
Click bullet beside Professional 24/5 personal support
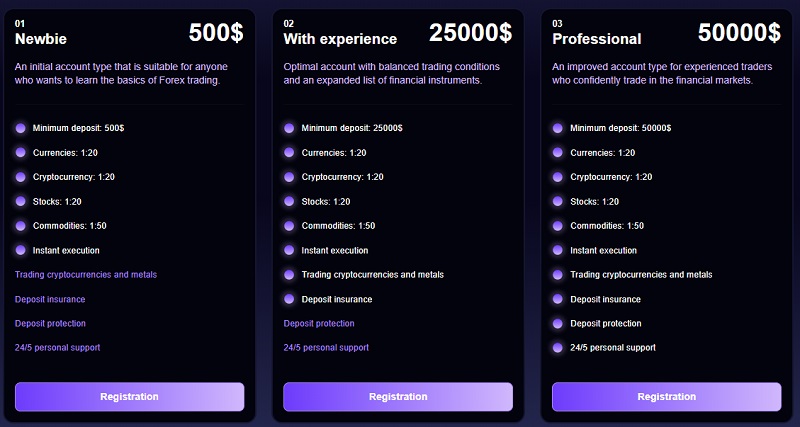point(558,347)
